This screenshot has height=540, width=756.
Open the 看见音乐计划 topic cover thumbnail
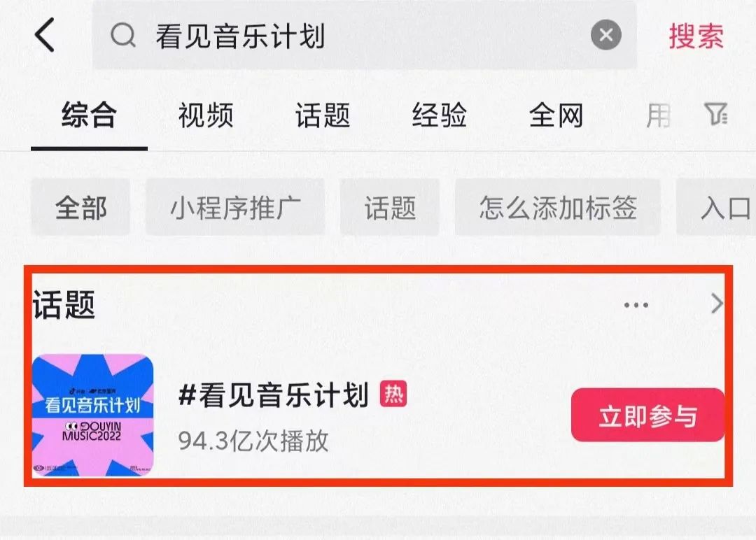pos(92,415)
